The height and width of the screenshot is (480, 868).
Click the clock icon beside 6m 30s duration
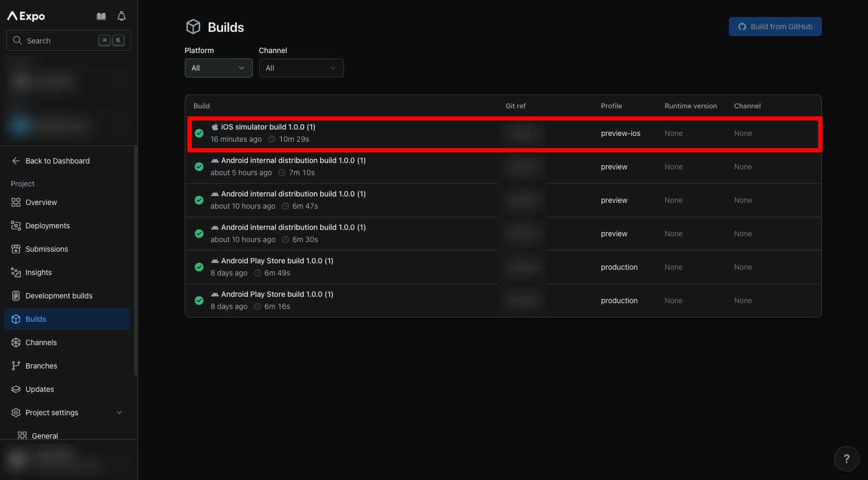[286, 239]
